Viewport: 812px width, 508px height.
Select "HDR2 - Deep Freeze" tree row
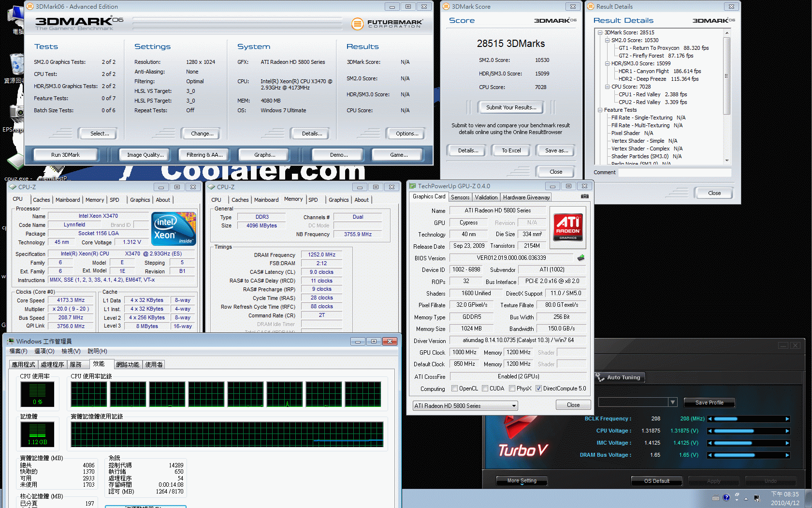(x=658, y=79)
